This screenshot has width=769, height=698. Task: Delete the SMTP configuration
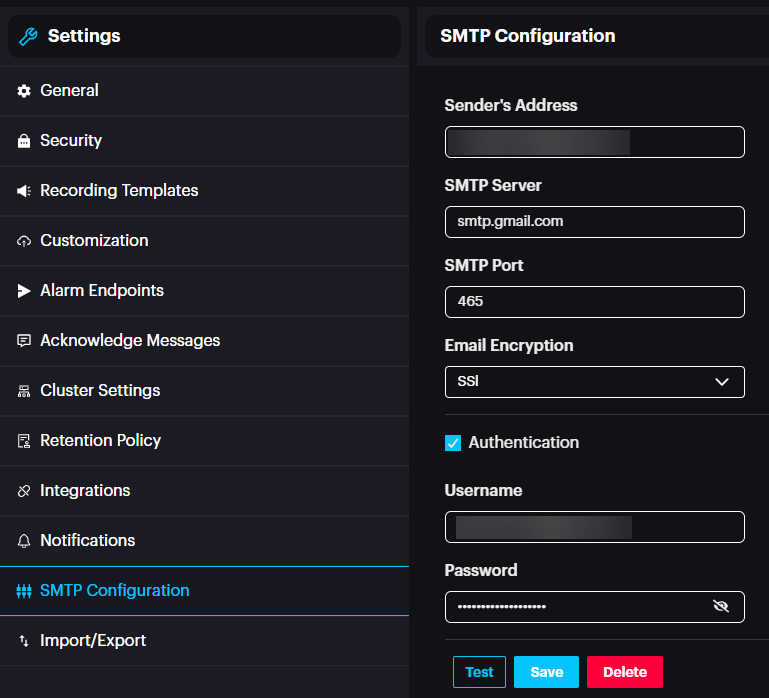pos(624,672)
